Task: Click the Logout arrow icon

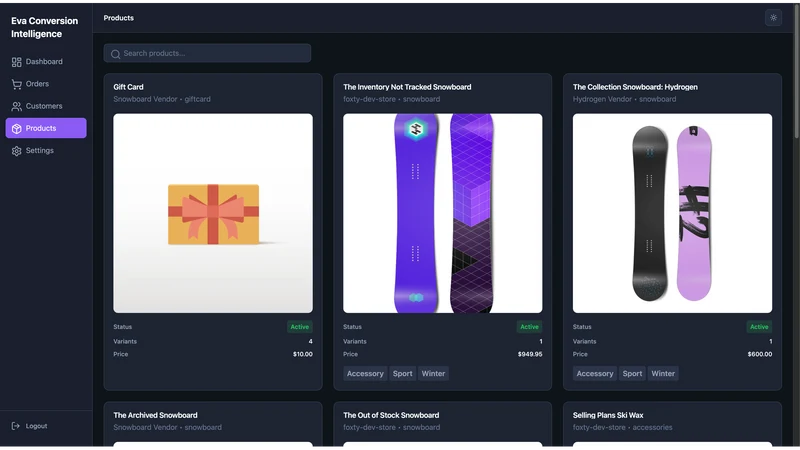Action: tap(16, 426)
